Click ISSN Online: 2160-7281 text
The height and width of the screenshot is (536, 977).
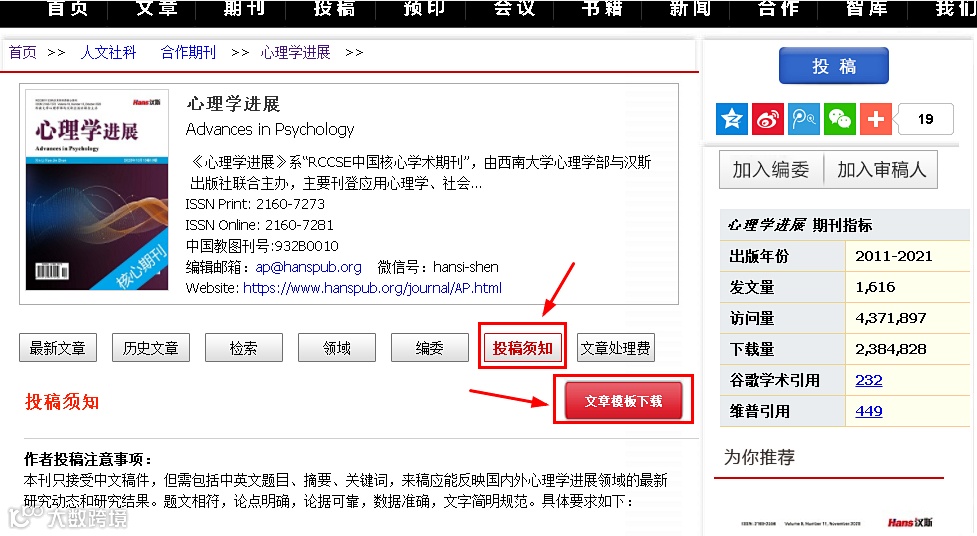click(259, 225)
